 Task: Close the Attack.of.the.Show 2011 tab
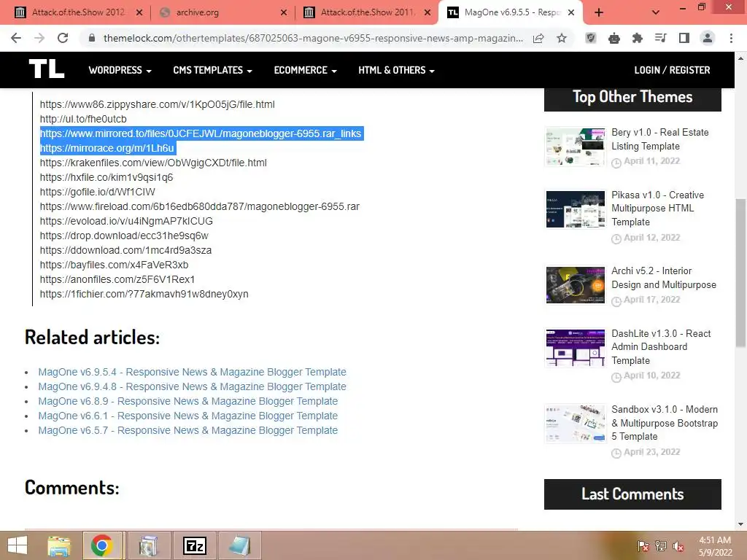click(x=427, y=12)
